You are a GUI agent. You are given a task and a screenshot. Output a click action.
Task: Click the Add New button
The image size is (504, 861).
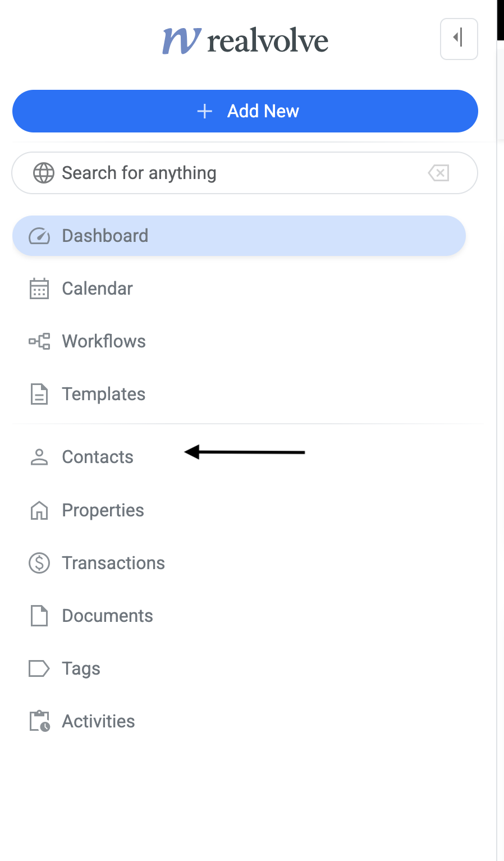click(245, 111)
